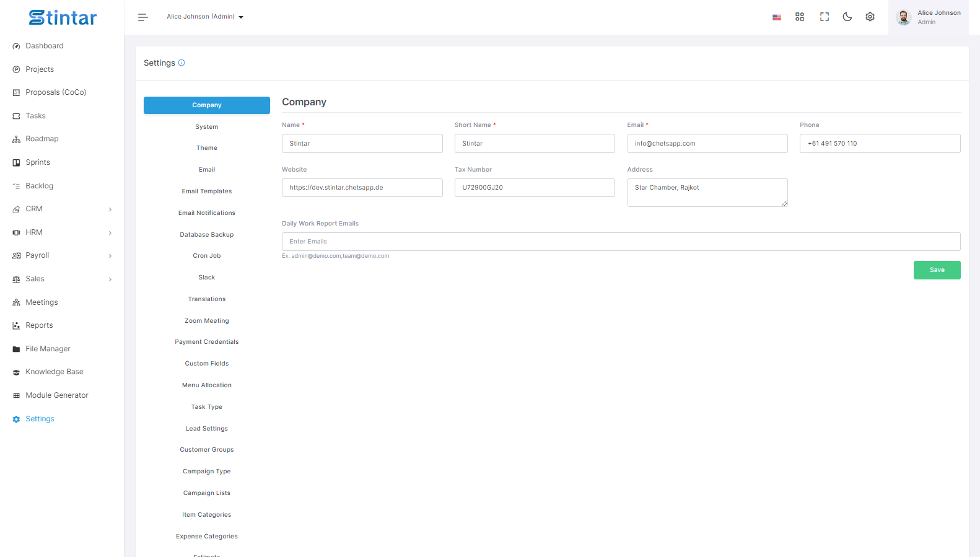
Task: Expand the Payroll submenu chevron
Action: (110, 256)
